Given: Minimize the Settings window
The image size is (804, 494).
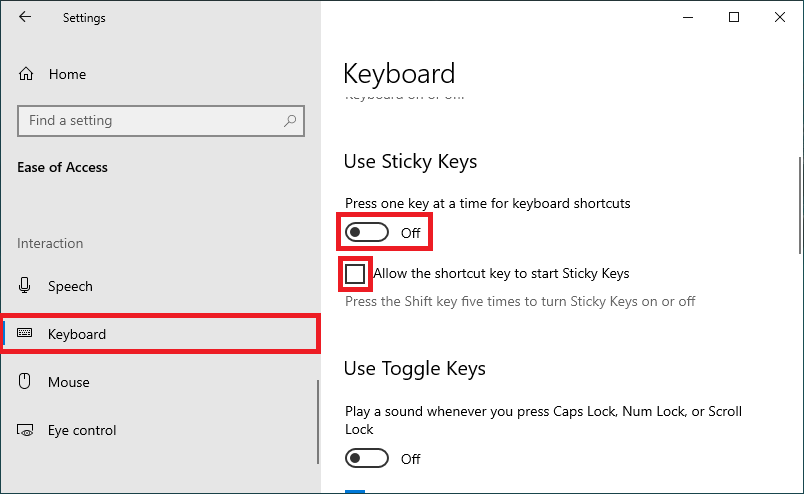Looking at the screenshot, I should pos(688,17).
